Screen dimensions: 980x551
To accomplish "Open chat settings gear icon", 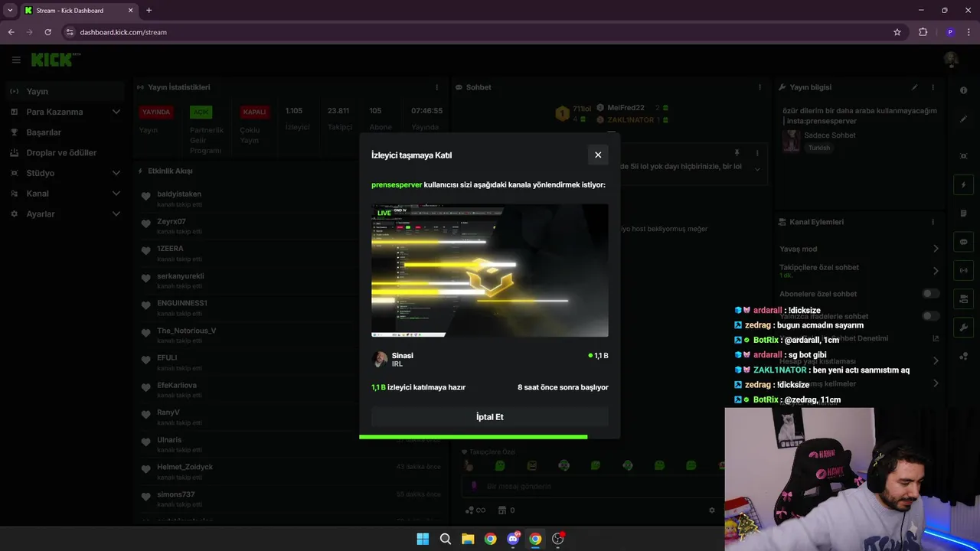I will 712,510.
